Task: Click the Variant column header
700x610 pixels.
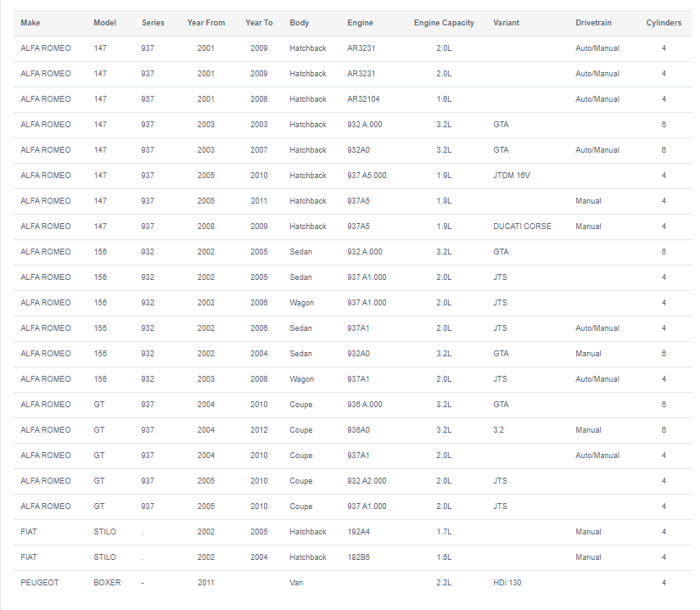Action: coord(506,23)
